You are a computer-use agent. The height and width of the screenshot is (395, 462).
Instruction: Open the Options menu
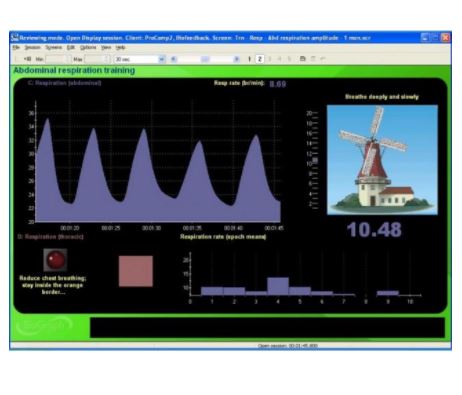click(88, 48)
